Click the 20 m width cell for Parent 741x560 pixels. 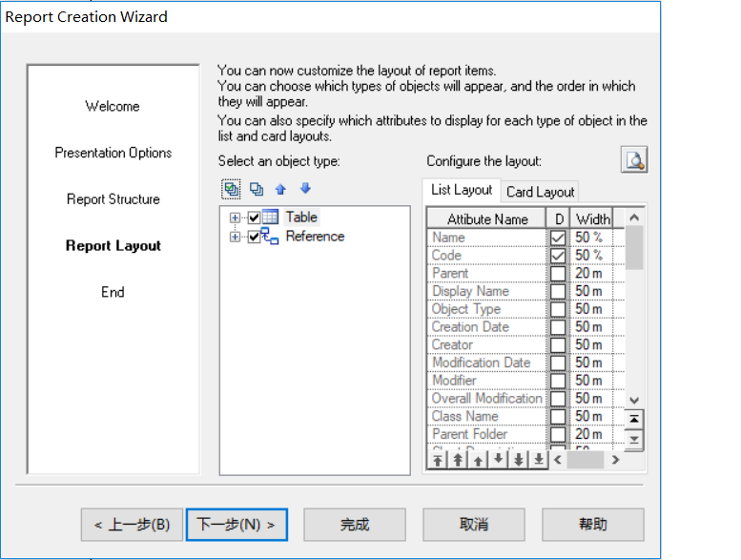pyautogui.click(x=591, y=273)
